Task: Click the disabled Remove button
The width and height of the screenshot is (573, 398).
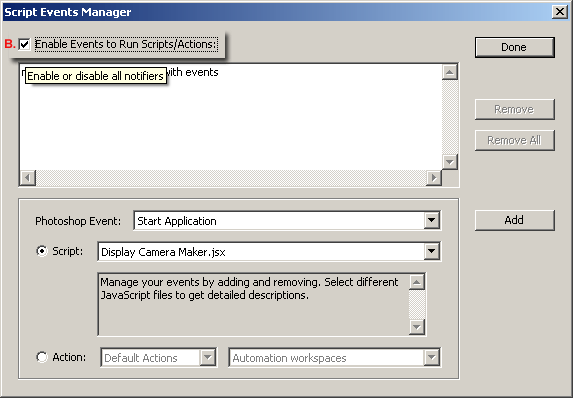Action: 515,109
